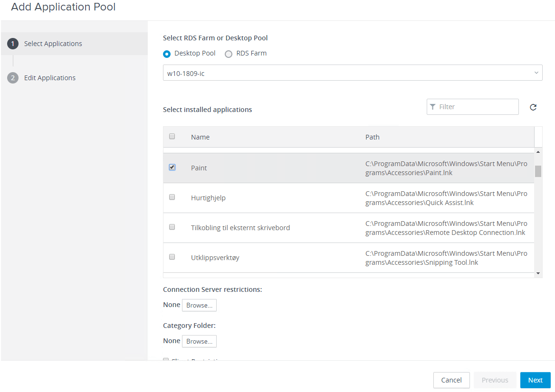Open the Select Applications step
Viewport: 555px width, 392px height.
(x=53, y=44)
